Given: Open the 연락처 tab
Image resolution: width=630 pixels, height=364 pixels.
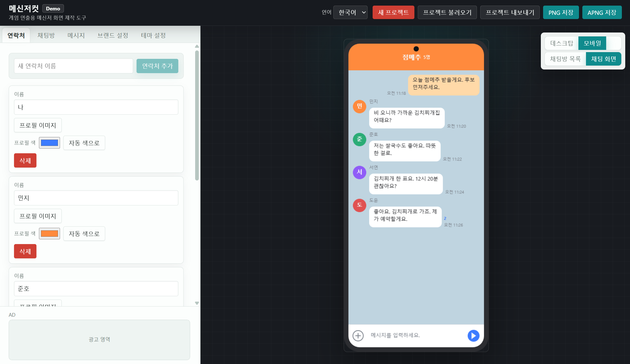Looking at the screenshot, I should 16,35.
